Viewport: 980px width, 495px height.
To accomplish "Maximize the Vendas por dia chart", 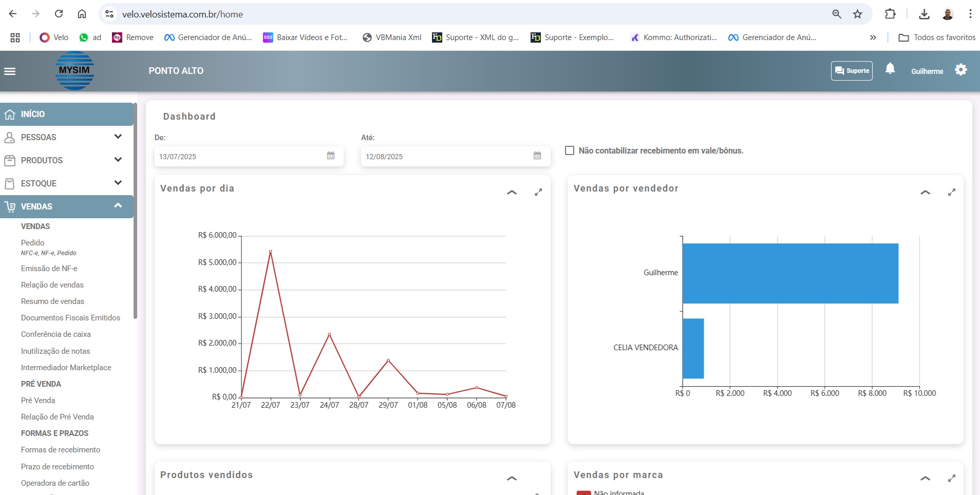I will point(538,193).
